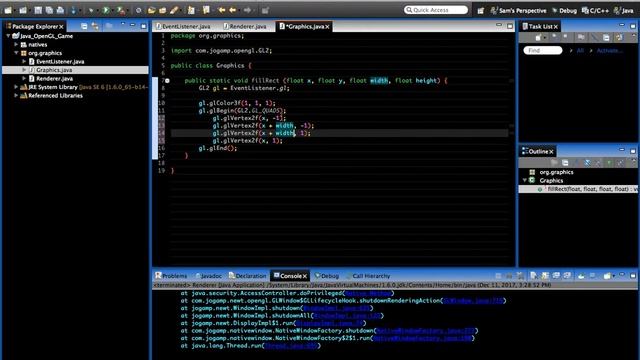
Task: Click the Open Perspective icon
Action: point(480,11)
